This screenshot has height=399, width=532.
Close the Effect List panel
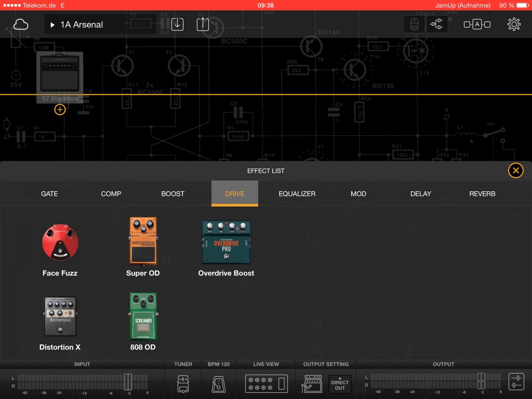[x=516, y=170]
